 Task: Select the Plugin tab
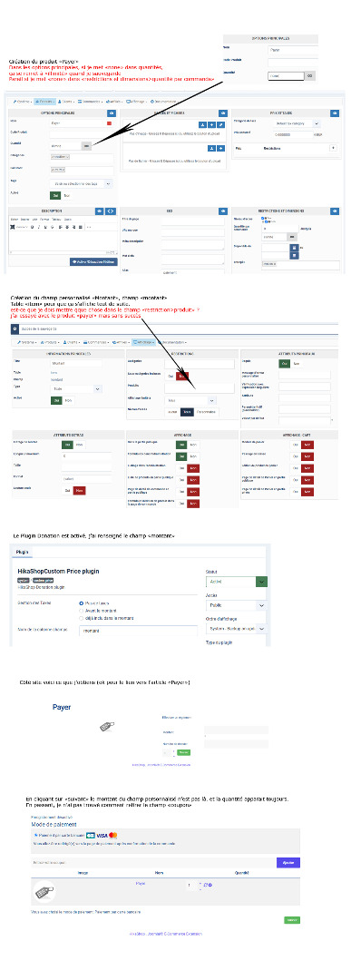tap(23, 553)
